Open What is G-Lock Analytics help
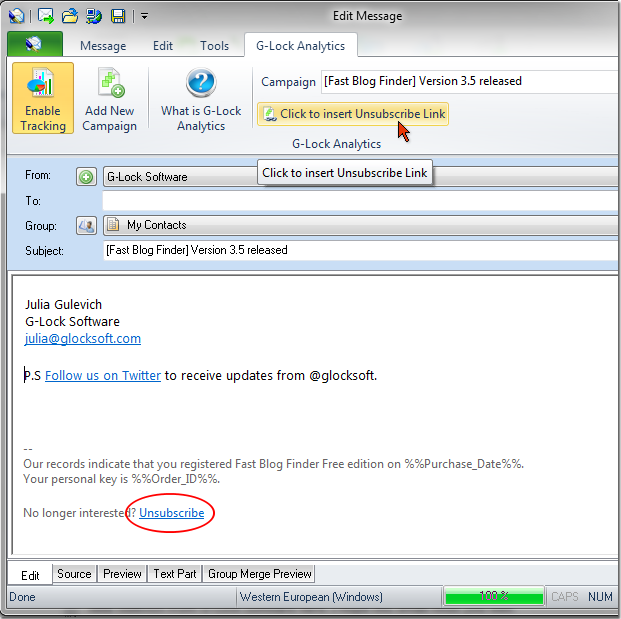The height and width of the screenshot is (619, 621). coord(201,98)
